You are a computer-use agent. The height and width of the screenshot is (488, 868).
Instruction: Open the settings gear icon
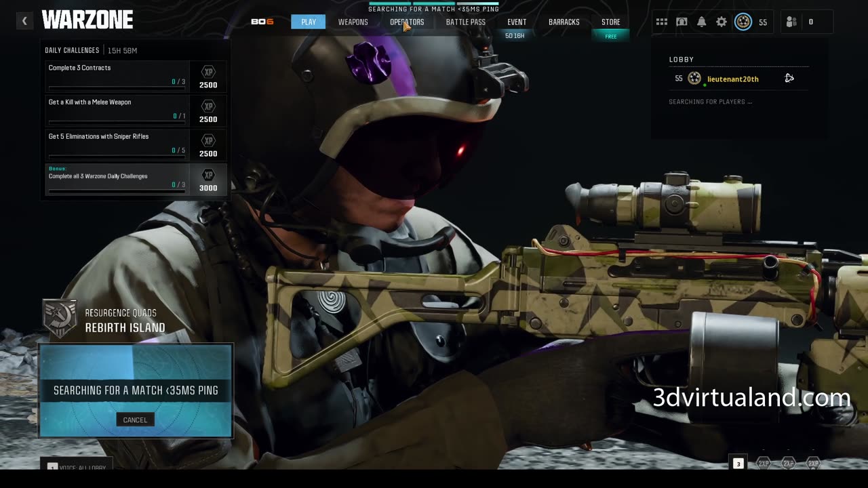point(722,22)
